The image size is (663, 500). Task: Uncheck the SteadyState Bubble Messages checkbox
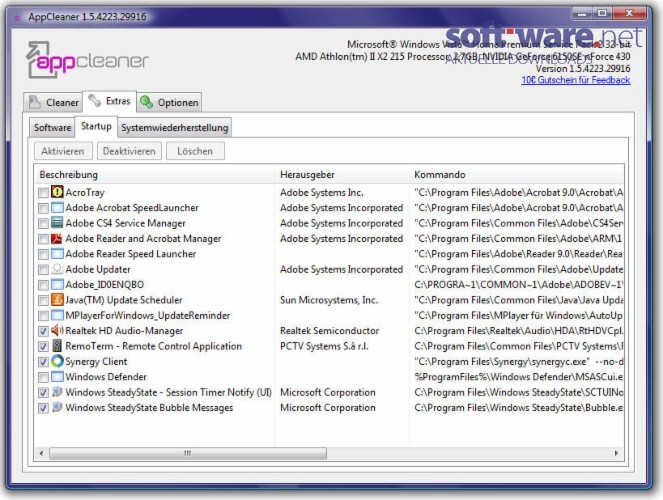[x=43, y=408]
